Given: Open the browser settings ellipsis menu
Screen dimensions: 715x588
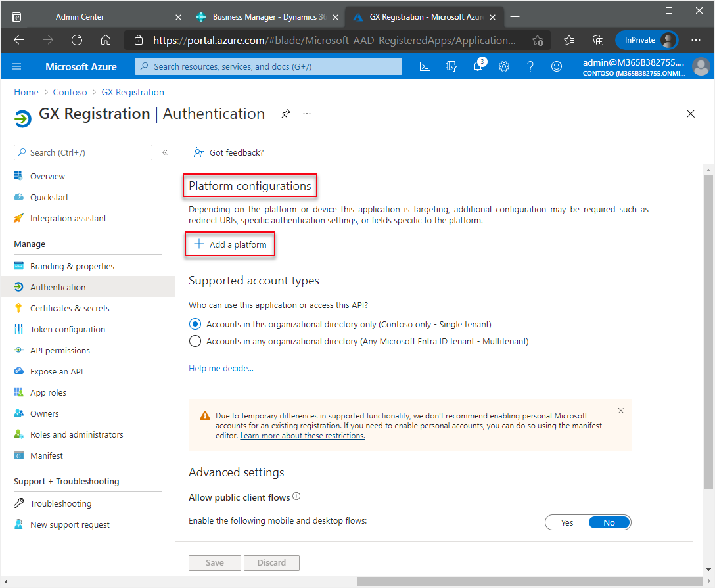Looking at the screenshot, I should click(696, 40).
